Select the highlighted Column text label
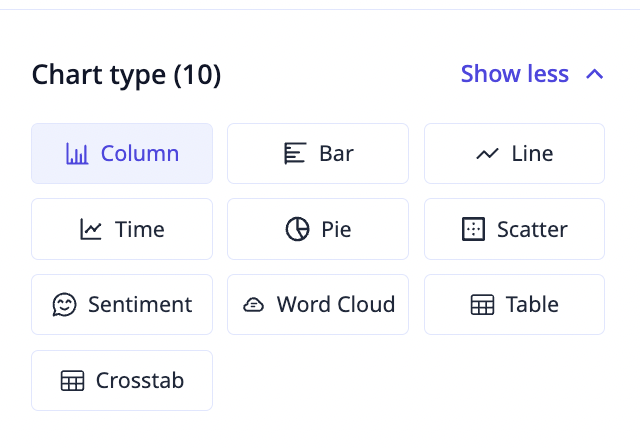Viewport: 640px width, 448px height. 140,154
